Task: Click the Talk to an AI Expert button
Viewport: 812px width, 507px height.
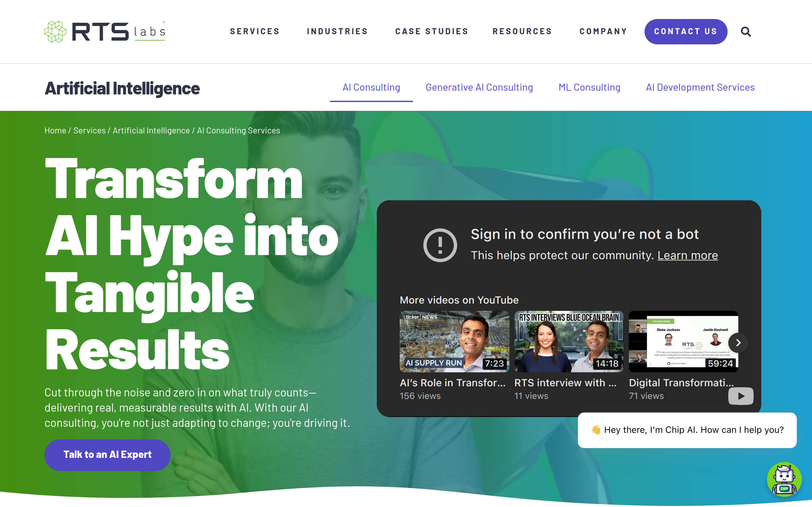Action: (x=108, y=455)
